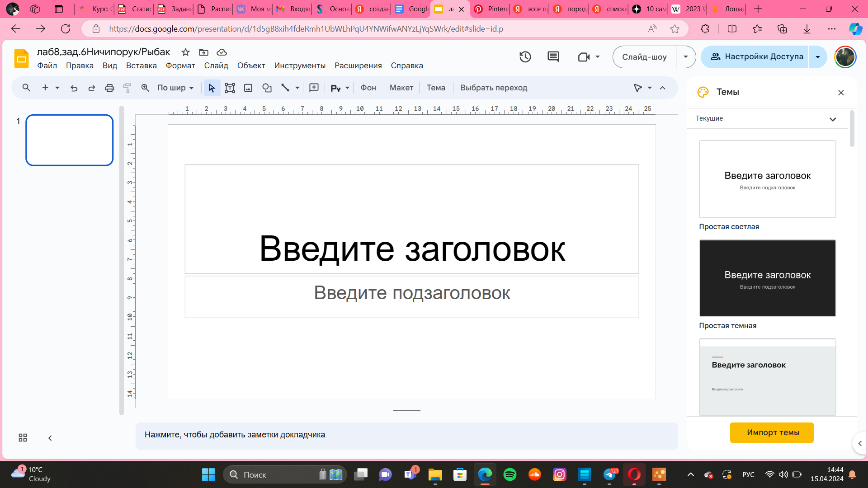Image resolution: width=868 pixels, height=488 pixels.
Task: Expand the Слайд-шоу options dropdown arrow
Action: (x=686, y=57)
